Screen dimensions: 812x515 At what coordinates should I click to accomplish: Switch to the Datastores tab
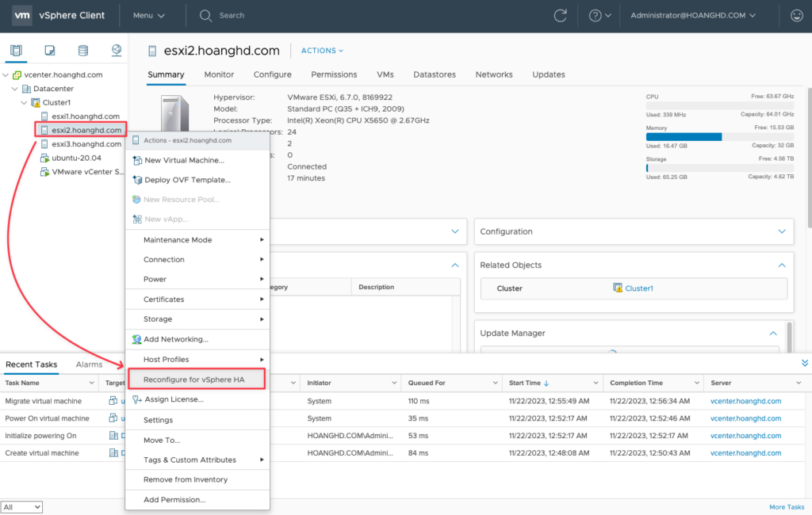click(435, 74)
